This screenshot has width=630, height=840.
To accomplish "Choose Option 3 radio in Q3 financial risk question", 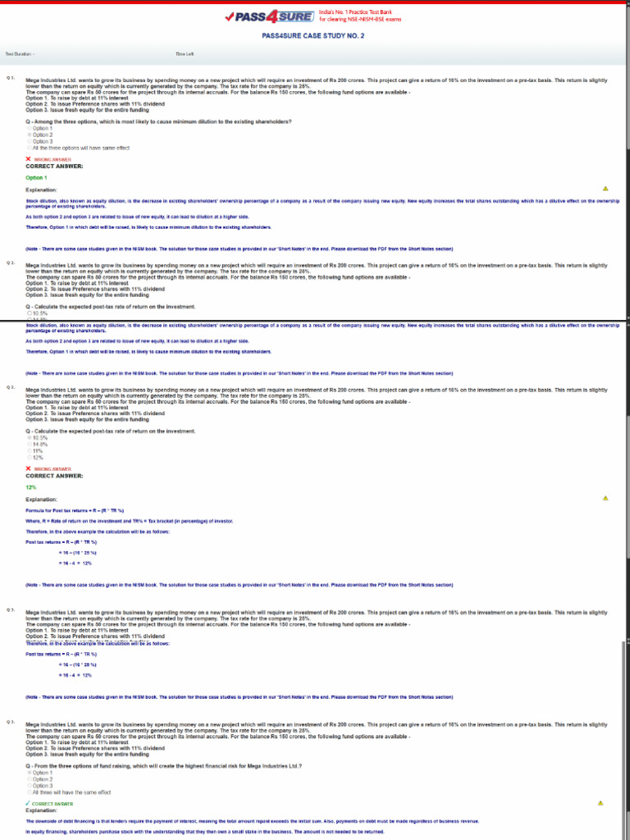I will click(x=29, y=786).
